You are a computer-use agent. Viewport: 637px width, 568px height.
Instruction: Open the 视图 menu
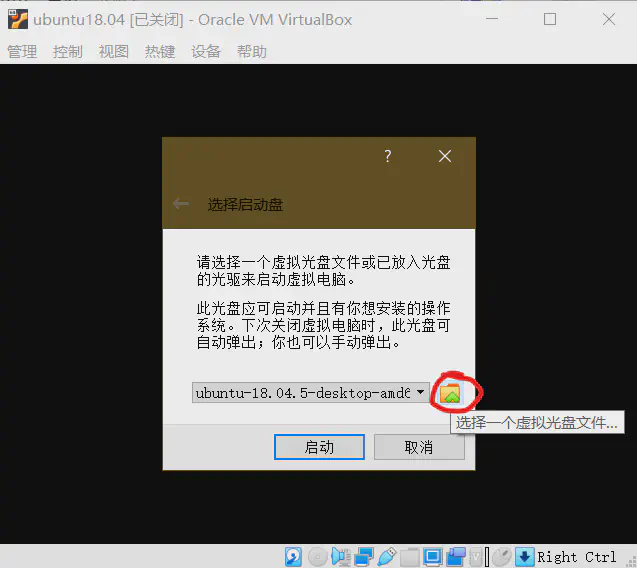[x=114, y=52]
